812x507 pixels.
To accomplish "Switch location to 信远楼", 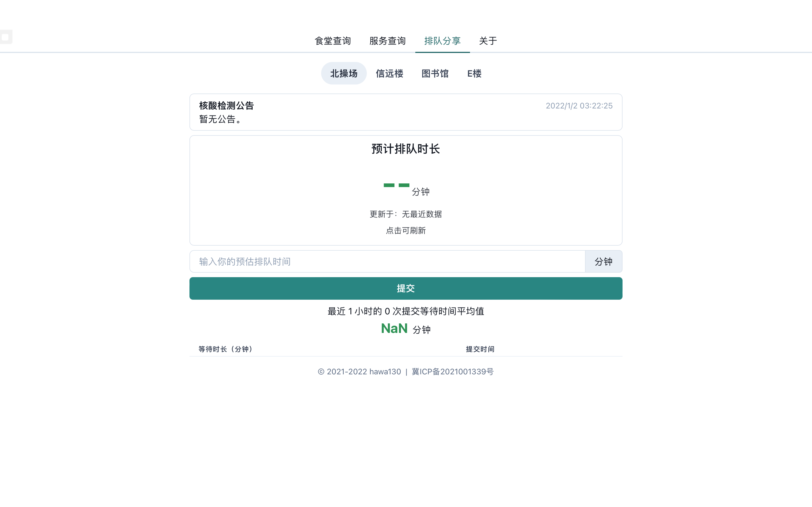I will pyautogui.click(x=389, y=74).
